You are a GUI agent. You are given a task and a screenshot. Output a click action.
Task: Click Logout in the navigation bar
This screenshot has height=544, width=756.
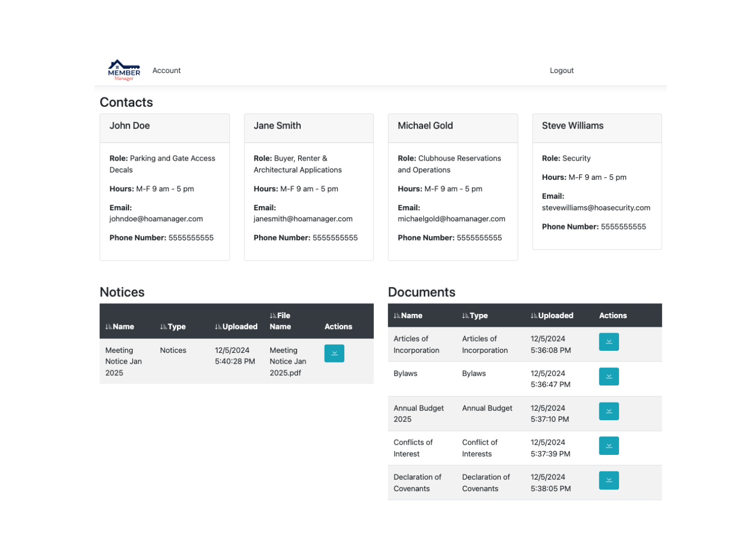point(561,70)
